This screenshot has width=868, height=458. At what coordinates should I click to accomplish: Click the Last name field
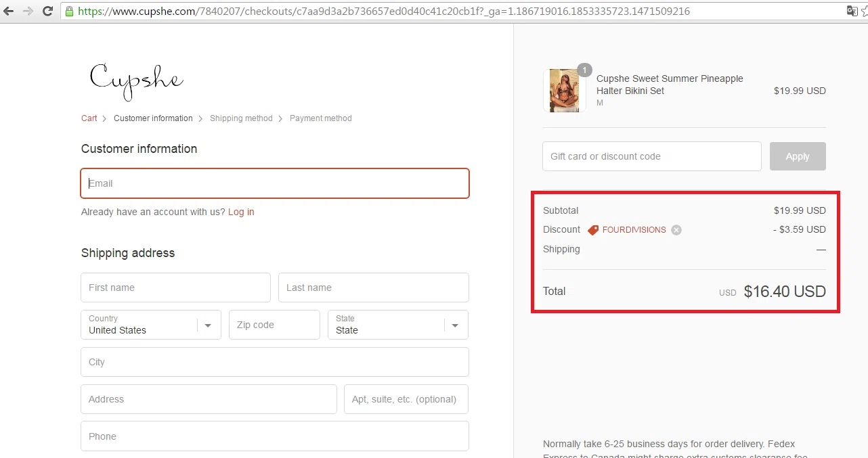click(374, 288)
